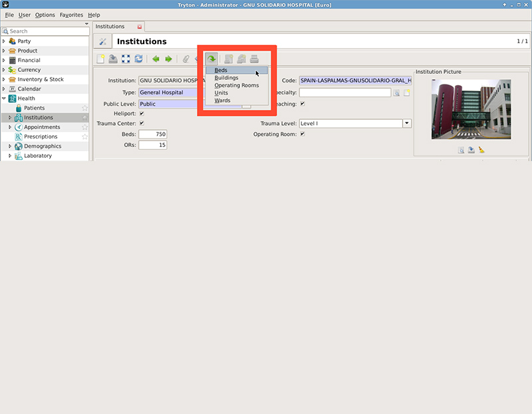Reload the institution record
The width and height of the screenshot is (532, 414).
click(138, 59)
